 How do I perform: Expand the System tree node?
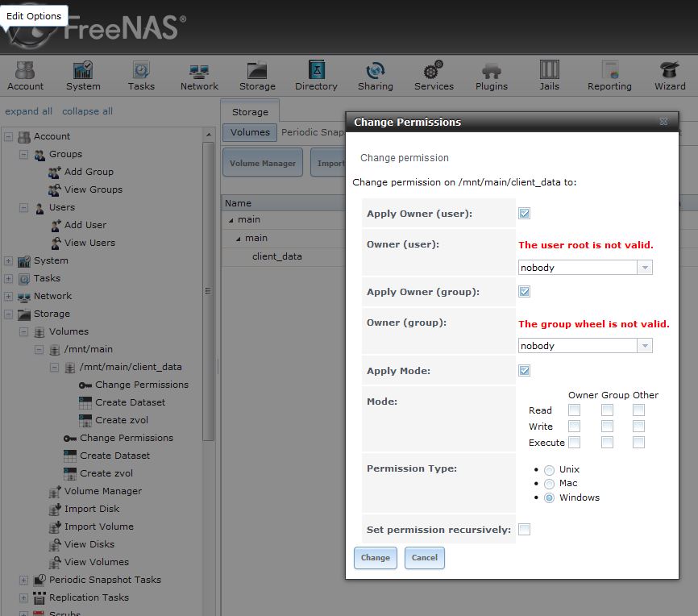coord(8,261)
